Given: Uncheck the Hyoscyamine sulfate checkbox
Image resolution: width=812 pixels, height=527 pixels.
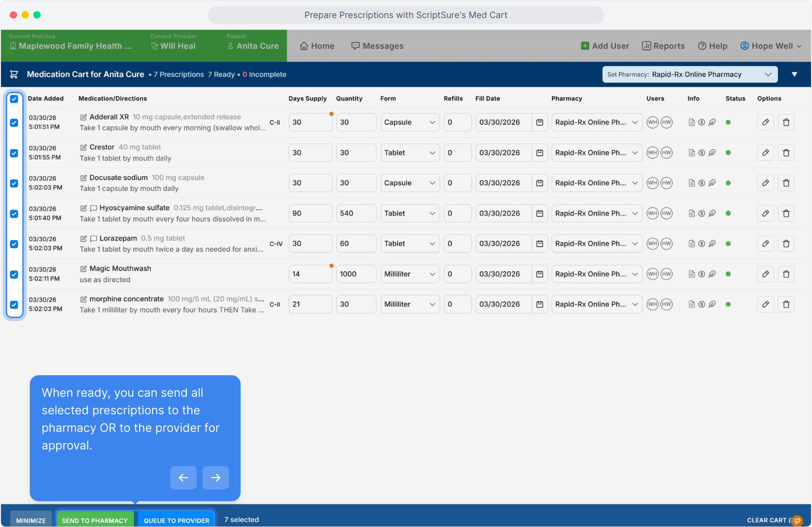Looking at the screenshot, I should (14, 214).
